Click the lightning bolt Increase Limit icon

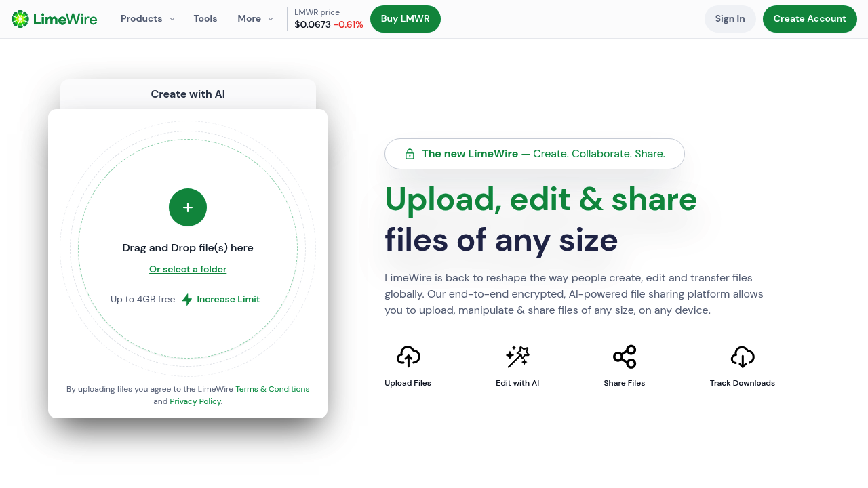187,300
